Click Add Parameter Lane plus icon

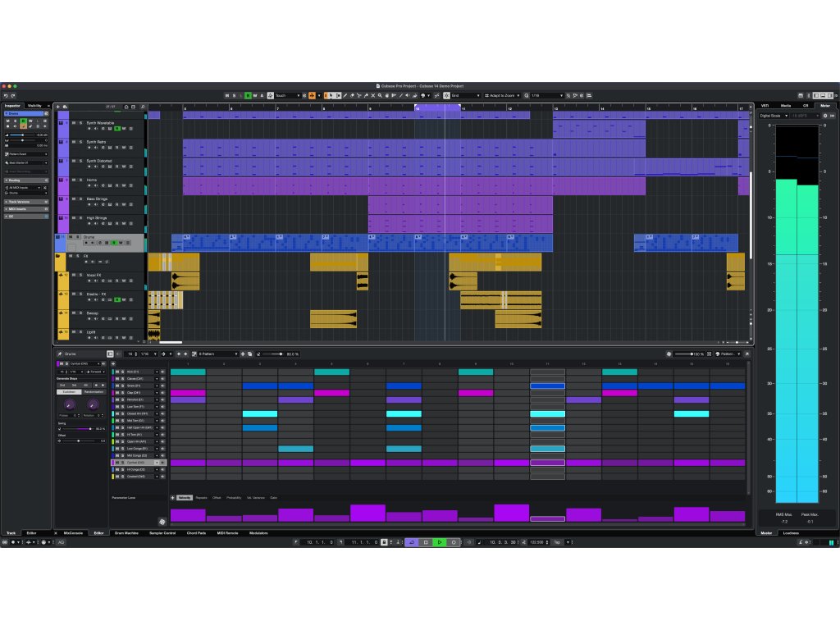pyautogui.click(x=172, y=498)
